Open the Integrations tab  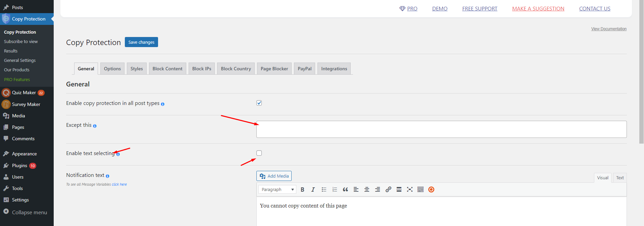[334, 69]
